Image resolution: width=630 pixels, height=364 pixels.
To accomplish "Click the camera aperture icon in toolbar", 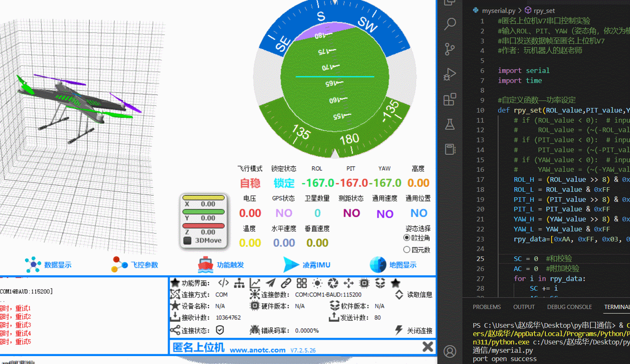I will tap(333, 283).
